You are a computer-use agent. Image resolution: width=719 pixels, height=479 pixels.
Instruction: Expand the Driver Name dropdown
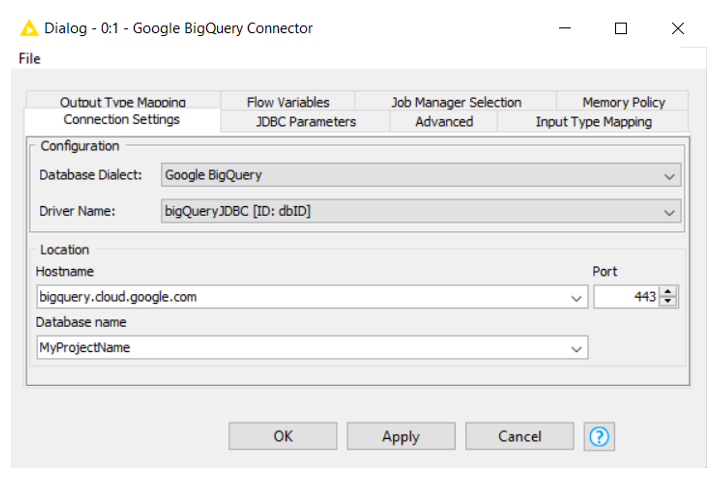tap(669, 212)
